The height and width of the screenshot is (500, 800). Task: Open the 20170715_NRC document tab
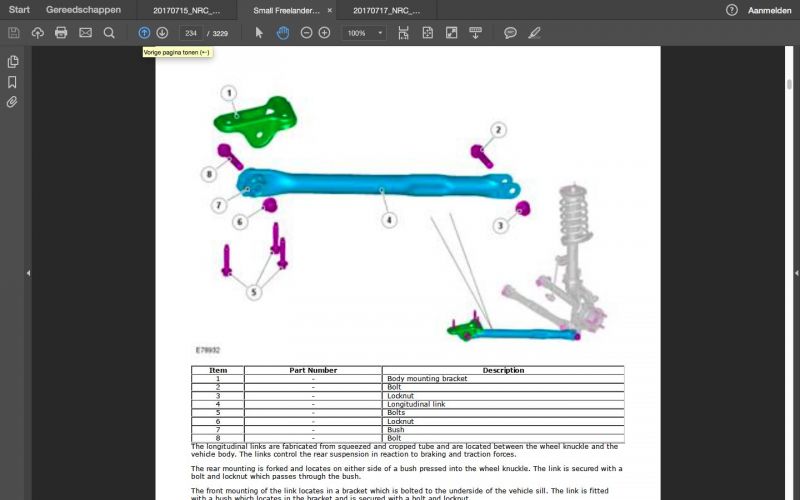click(187, 10)
